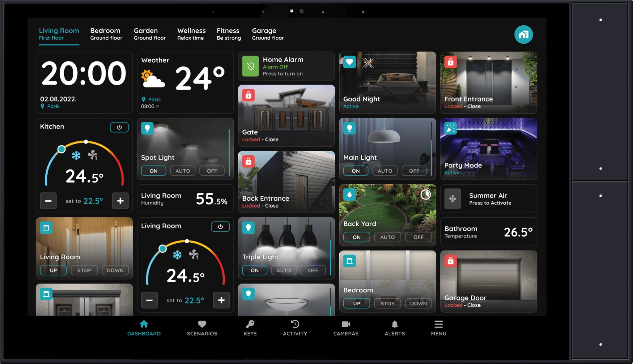The image size is (633, 364).
Task: Click Living Room thermostat blue dial handle
Action: point(163,249)
